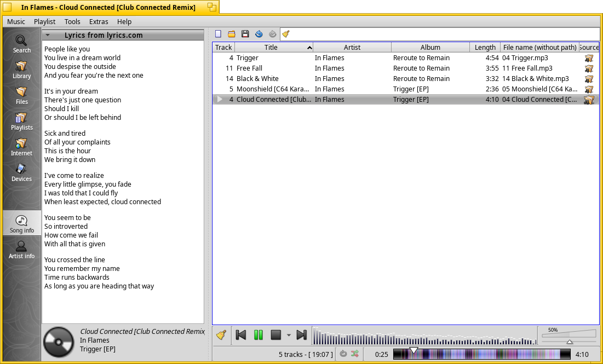Select the Trigger track row
Image resolution: width=603 pixels, height=364 pixels.
406,58
